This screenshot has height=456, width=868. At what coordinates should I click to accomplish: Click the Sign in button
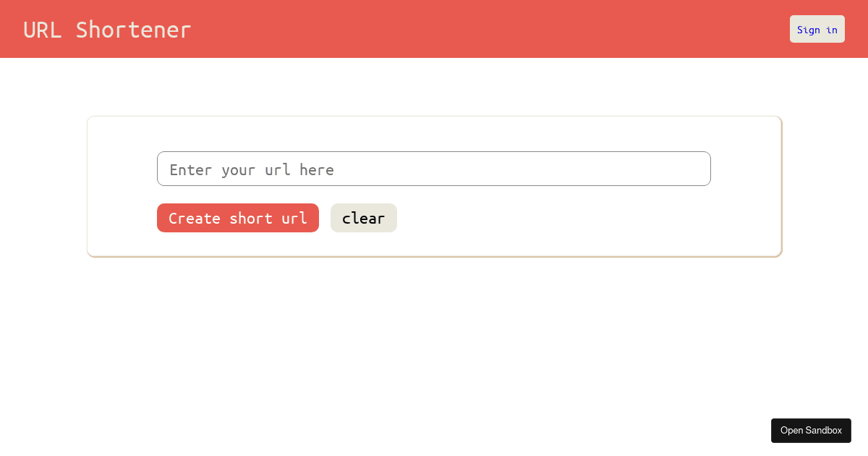[817, 29]
